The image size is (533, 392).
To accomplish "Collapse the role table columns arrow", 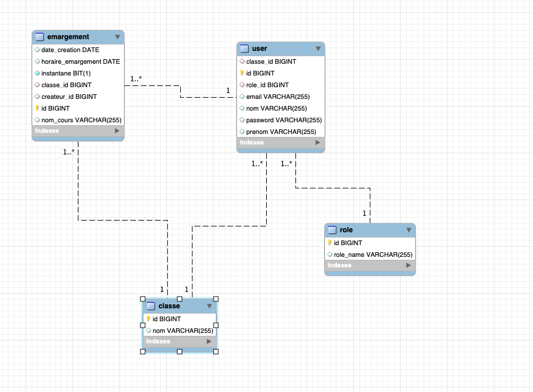I will coord(408,230).
